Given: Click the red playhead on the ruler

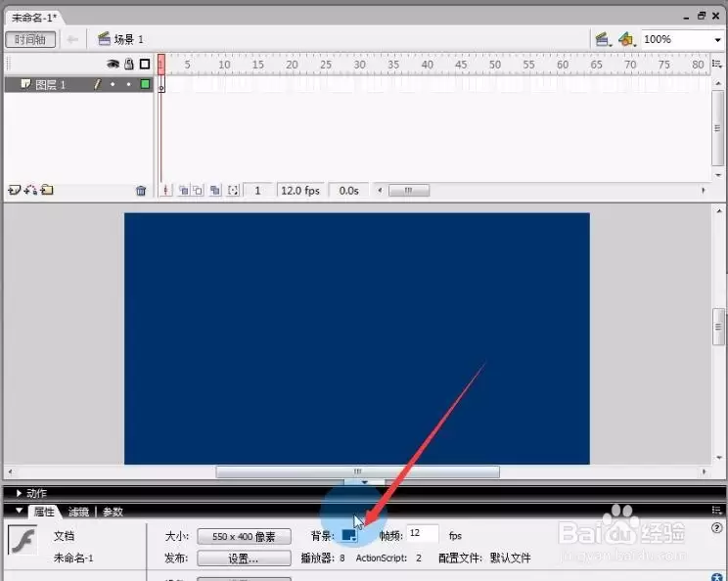Looking at the screenshot, I should point(161,64).
